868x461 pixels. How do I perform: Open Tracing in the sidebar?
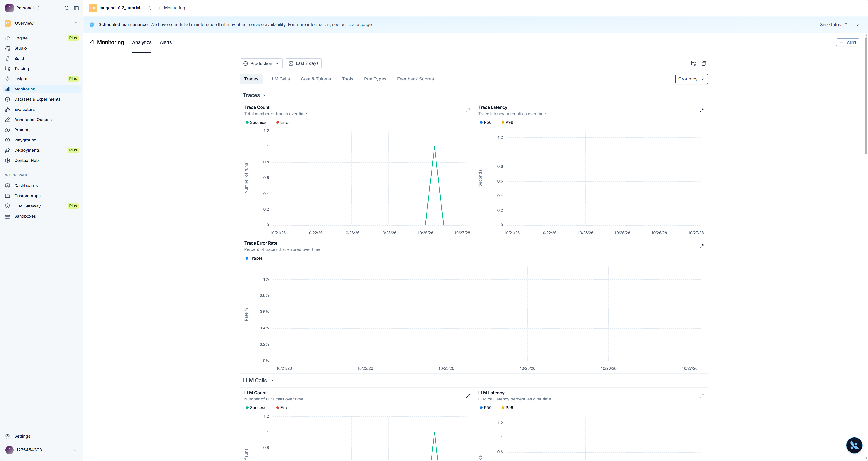(x=42, y=69)
